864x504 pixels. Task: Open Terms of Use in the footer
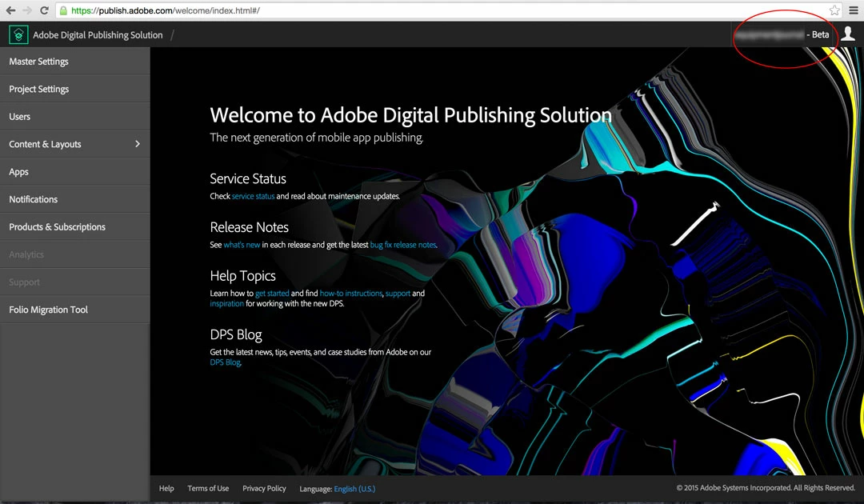pyautogui.click(x=208, y=488)
